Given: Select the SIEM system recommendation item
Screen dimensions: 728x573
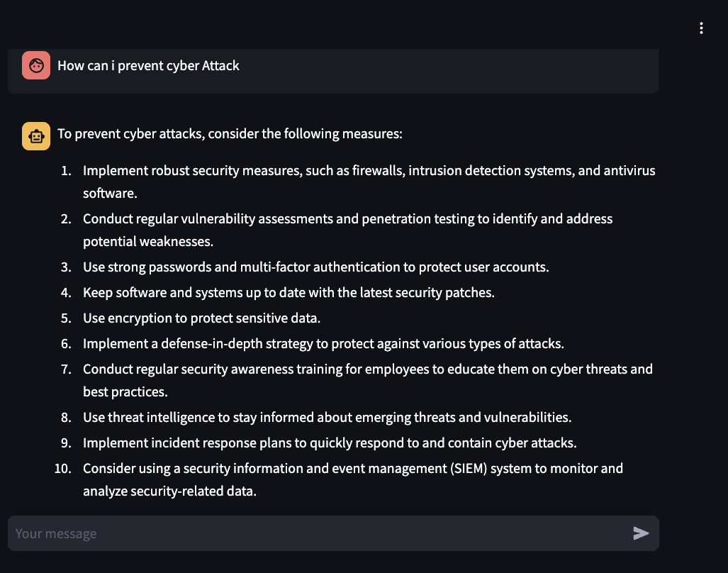Looking at the screenshot, I should pyautogui.click(x=352, y=469).
